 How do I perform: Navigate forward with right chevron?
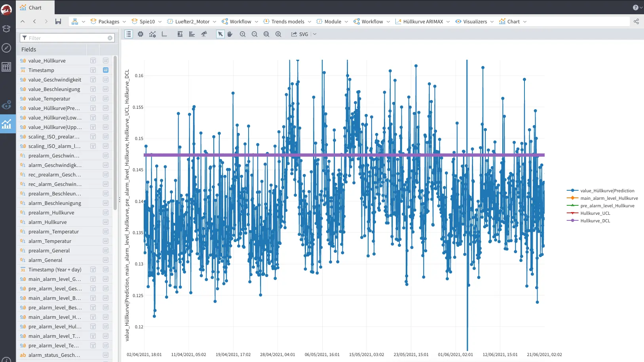pyautogui.click(x=46, y=21)
